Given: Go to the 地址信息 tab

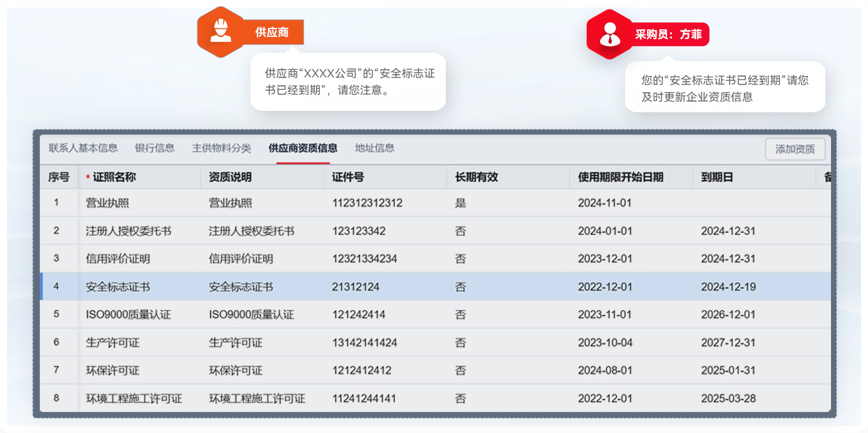Looking at the screenshot, I should [x=375, y=148].
